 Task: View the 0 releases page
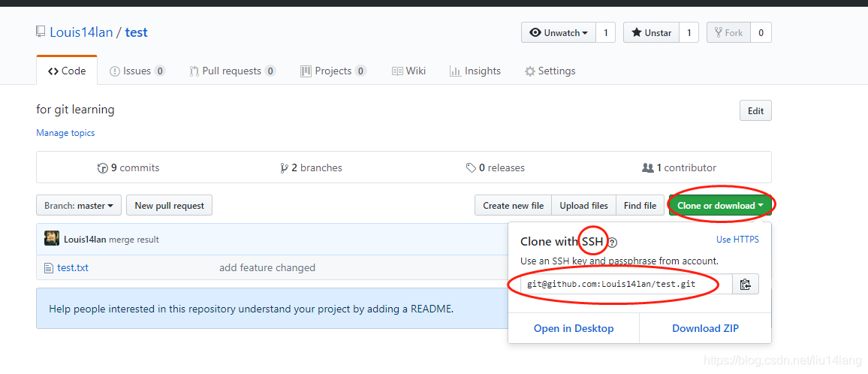coord(495,167)
